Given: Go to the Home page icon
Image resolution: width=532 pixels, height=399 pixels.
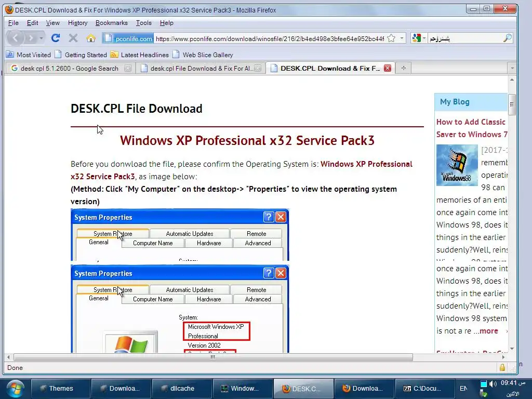Looking at the screenshot, I should pos(90,38).
